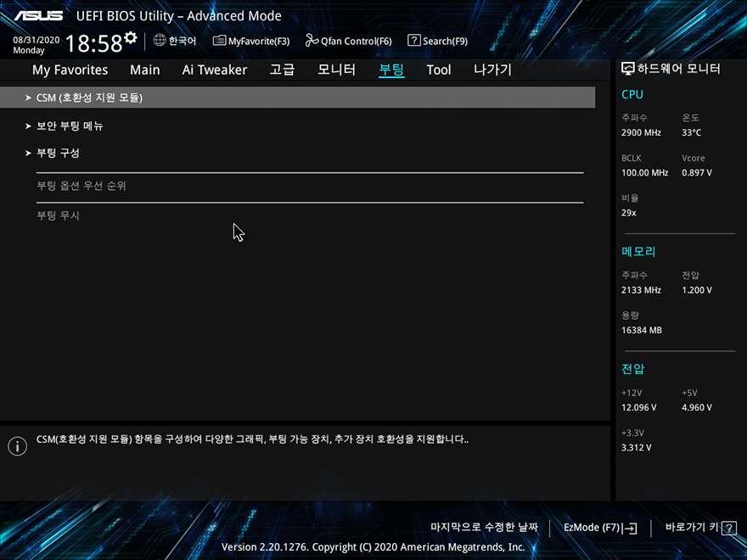Open the My Favorites tab

70,70
